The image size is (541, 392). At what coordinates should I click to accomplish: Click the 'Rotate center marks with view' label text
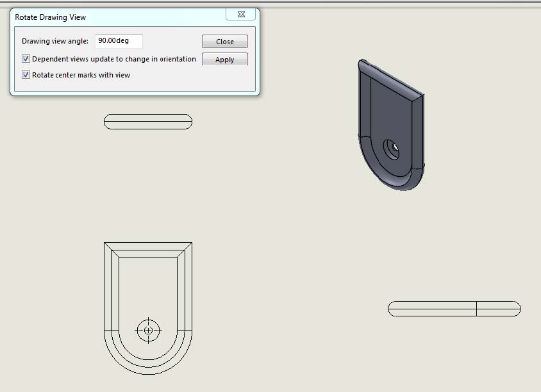coord(81,75)
